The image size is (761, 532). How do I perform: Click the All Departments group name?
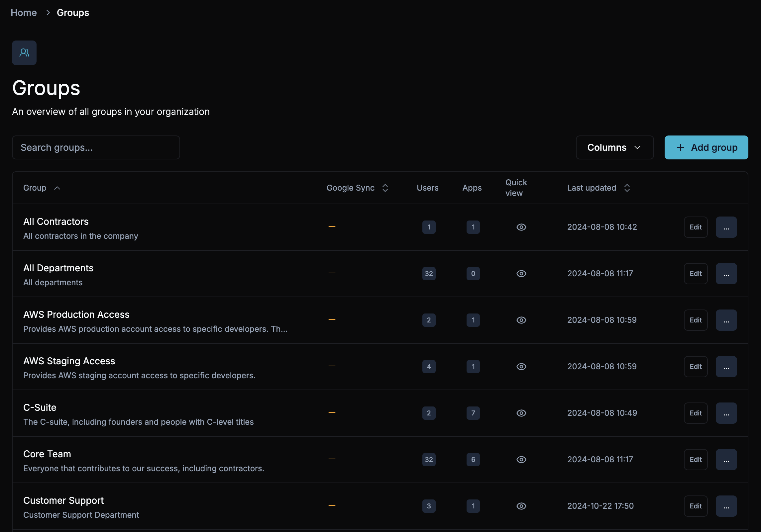[58, 268]
